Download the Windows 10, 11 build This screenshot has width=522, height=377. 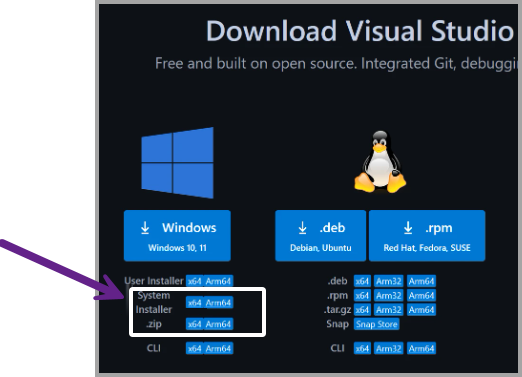click(177, 236)
